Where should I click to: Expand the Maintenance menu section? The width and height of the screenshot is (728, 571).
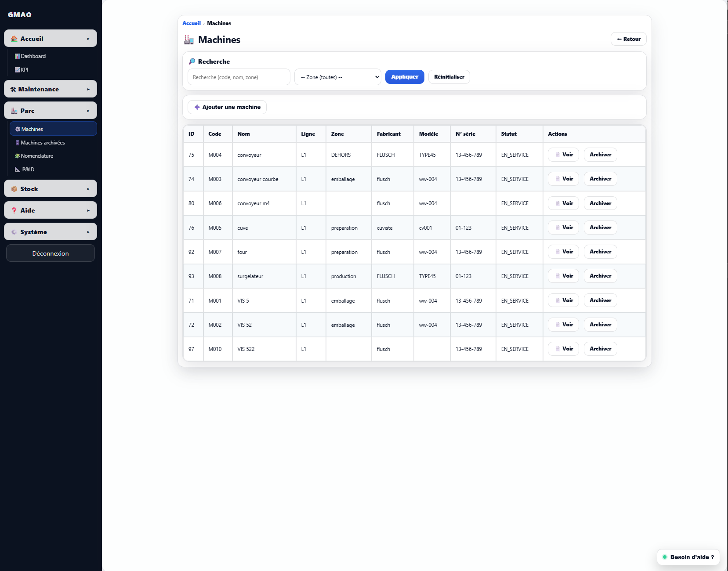pos(51,89)
